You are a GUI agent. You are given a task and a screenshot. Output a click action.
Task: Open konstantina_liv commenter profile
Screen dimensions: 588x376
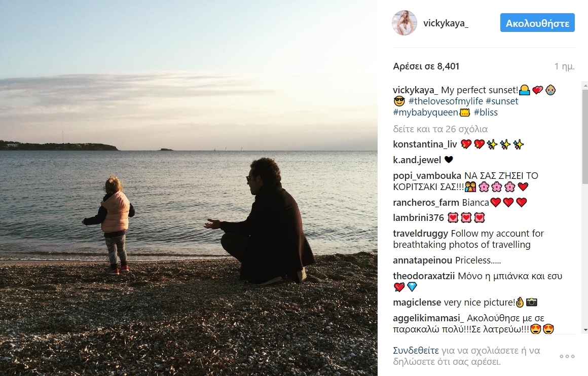(x=425, y=144)
